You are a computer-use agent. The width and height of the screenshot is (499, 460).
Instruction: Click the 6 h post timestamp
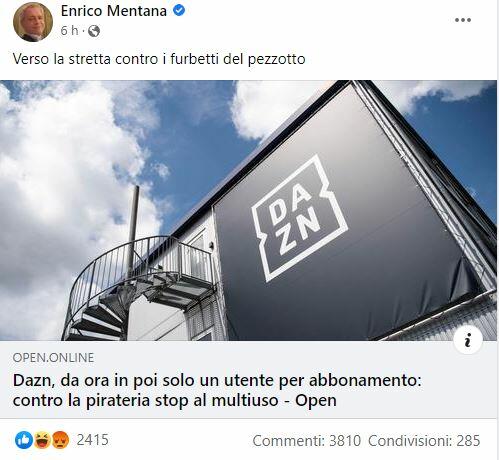(x=69, y=31)
